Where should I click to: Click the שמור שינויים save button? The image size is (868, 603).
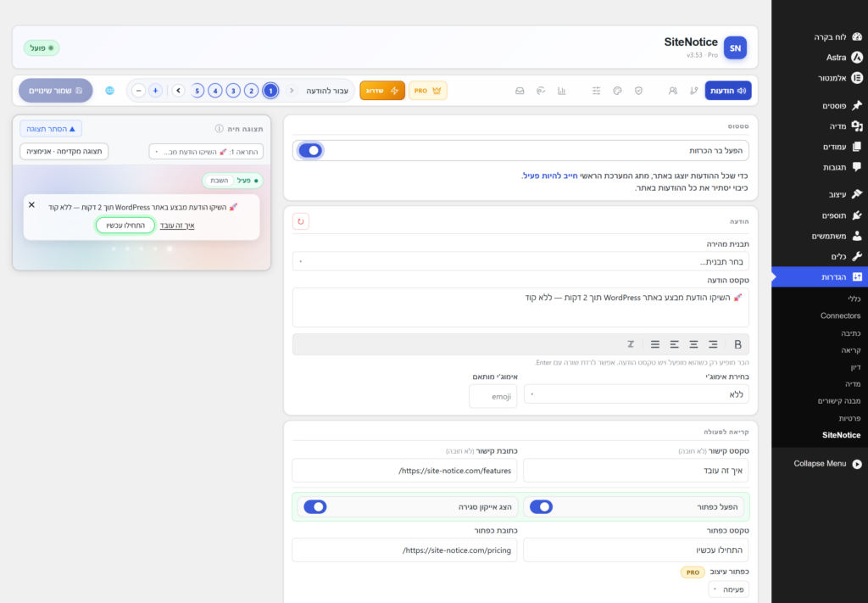(x=55, y=90)
